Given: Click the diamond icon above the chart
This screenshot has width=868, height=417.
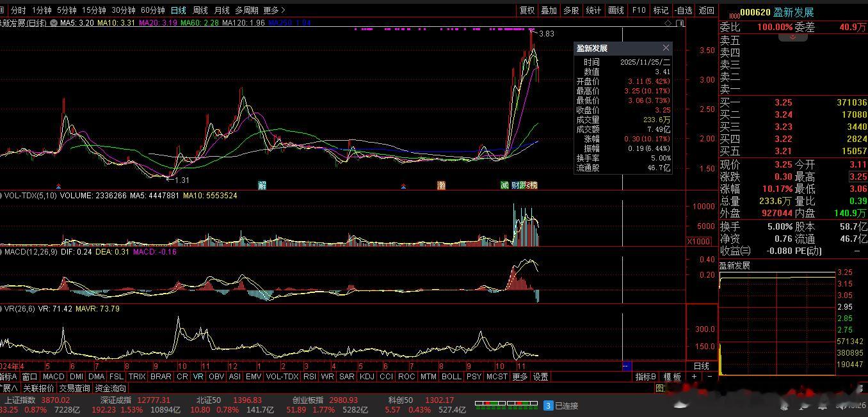Looking at the screenshot, I should pos(668,23).
